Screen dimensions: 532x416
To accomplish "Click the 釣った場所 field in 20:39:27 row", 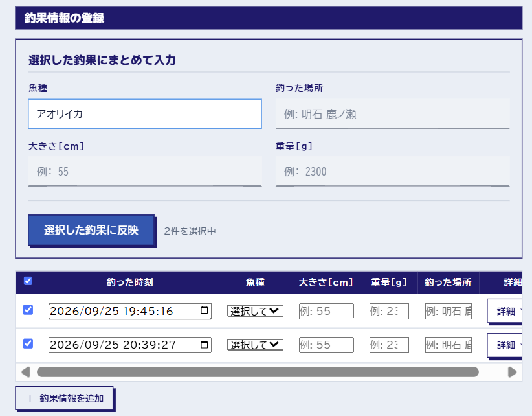I will [x=449, y=345].
